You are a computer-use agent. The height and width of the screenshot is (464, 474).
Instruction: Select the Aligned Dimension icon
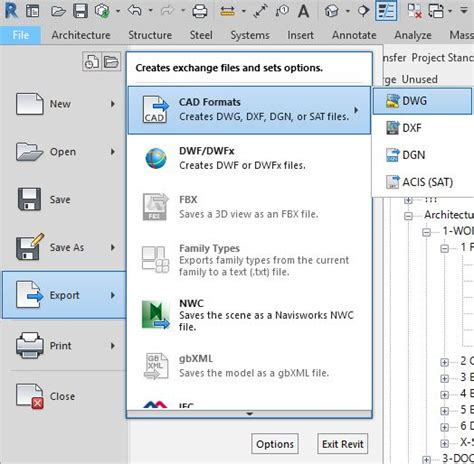260,11
